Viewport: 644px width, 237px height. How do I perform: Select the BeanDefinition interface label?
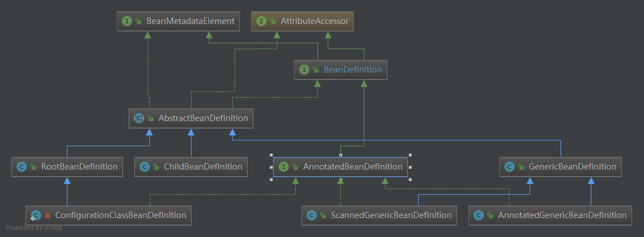[352, 70]
